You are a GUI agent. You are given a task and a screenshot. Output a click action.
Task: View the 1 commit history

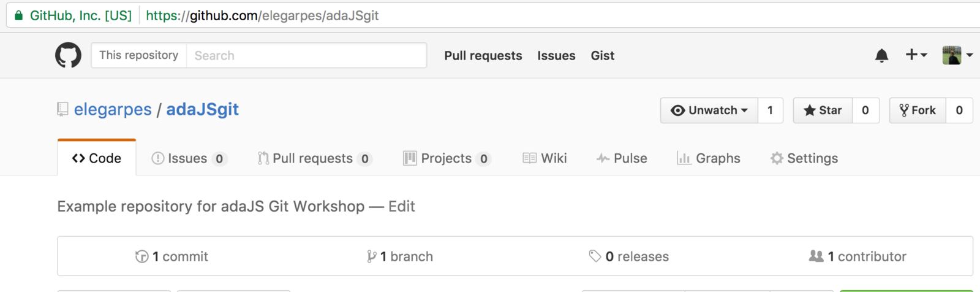172,256
